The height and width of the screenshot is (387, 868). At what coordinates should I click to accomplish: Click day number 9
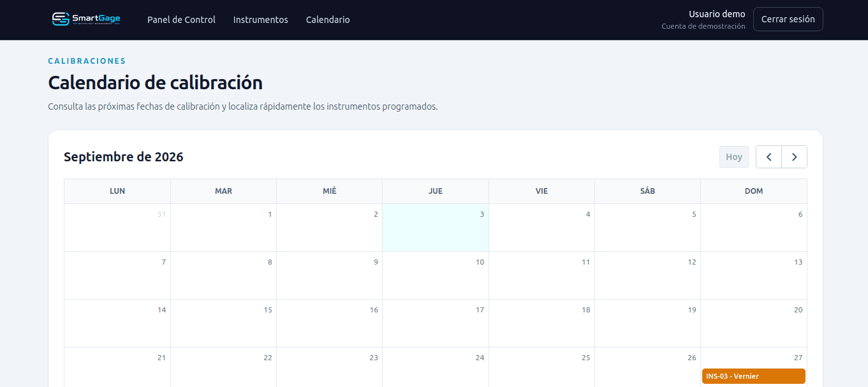[376, 262]
